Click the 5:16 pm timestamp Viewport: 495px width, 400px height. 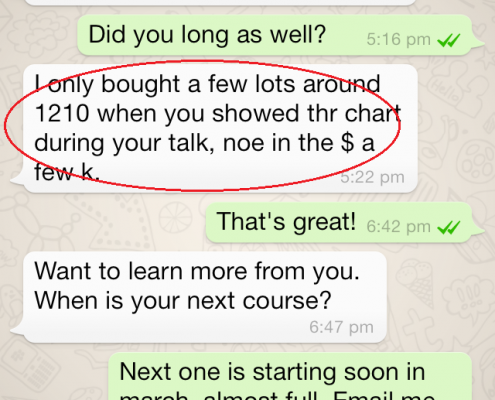tap(399, 40)
